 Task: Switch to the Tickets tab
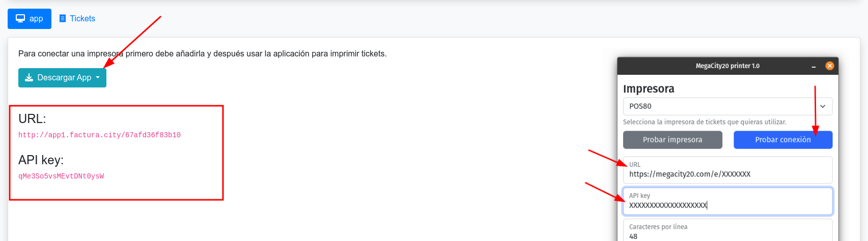(82, 19)
